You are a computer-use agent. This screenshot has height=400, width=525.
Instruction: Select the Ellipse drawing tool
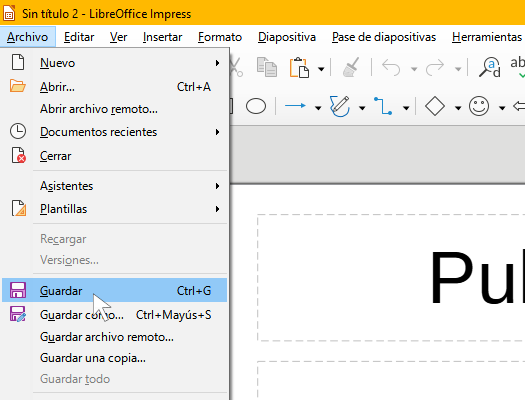pos(256,107)
